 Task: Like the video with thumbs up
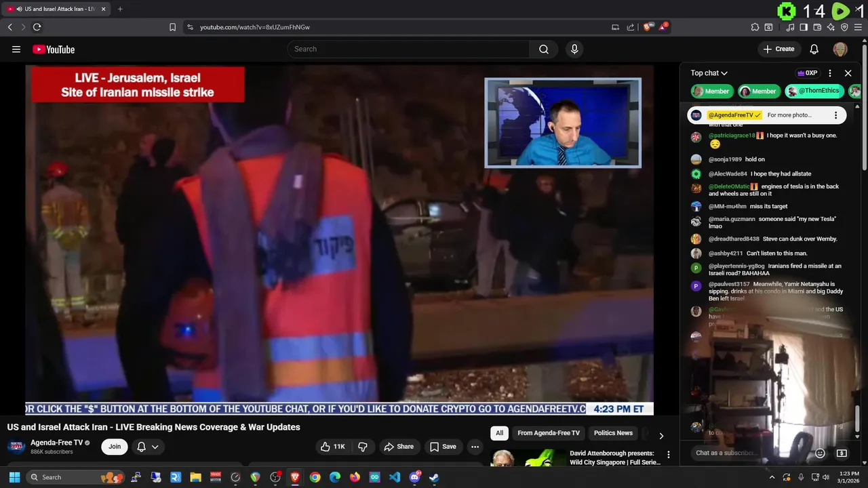(x=333, y=447)
